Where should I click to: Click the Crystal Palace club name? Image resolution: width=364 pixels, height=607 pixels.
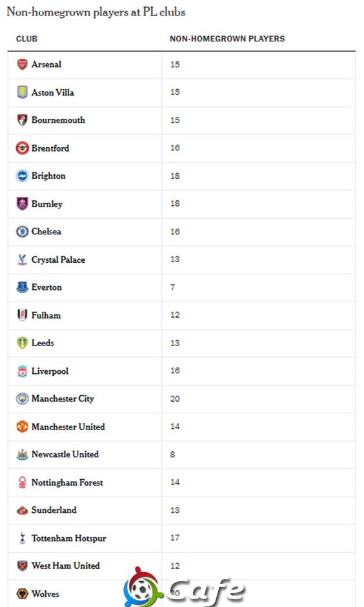coord(59,260)
